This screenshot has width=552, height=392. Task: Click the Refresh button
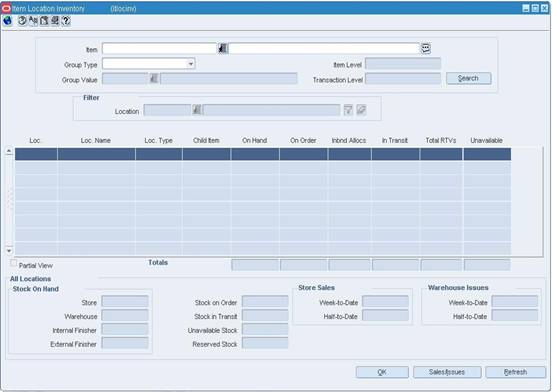[515, 372]
